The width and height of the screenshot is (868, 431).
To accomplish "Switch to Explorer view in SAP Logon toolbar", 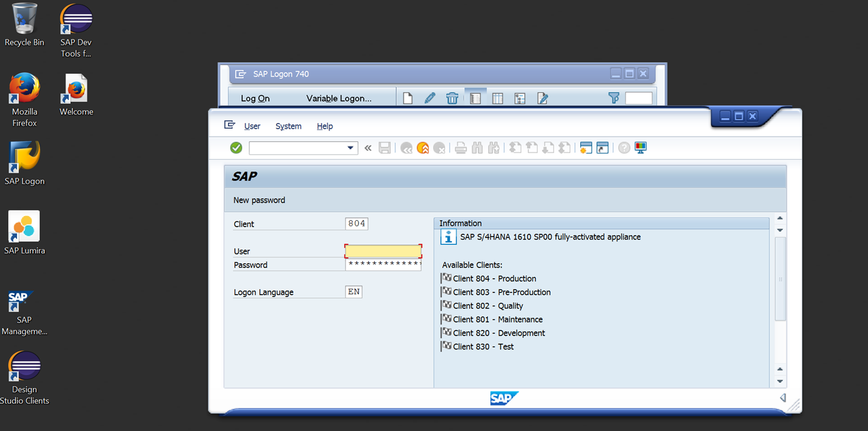I will 475,98.
